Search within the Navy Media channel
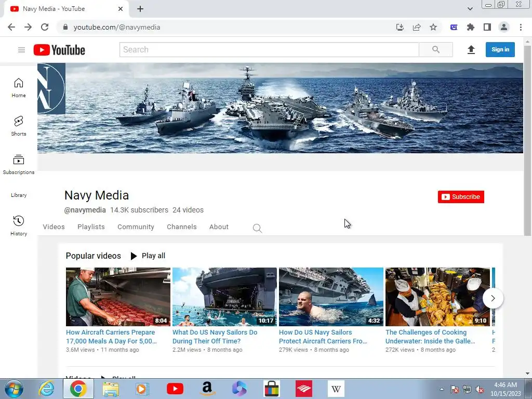 (x=257, y=228)
